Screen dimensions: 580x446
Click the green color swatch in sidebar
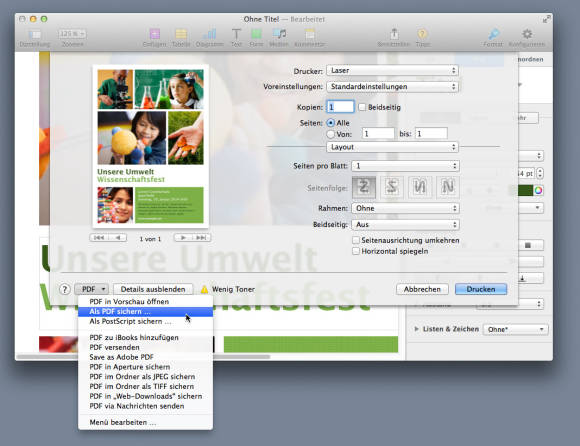pos(524,190)
